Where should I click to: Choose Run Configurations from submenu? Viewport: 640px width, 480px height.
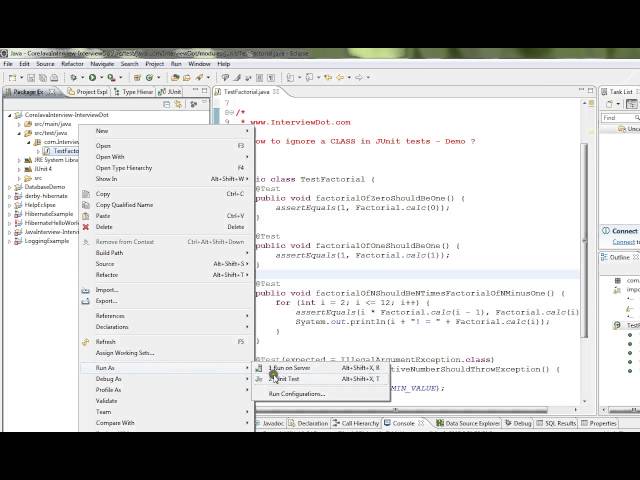[321, 394]
